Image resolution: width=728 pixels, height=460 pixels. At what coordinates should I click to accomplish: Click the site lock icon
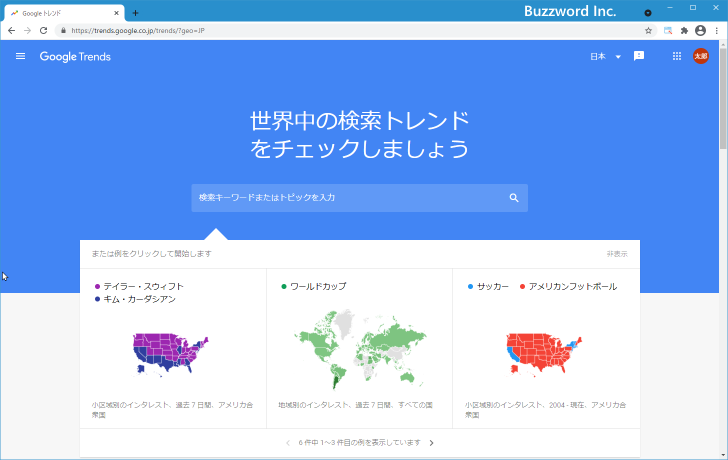tap(64, 31)
